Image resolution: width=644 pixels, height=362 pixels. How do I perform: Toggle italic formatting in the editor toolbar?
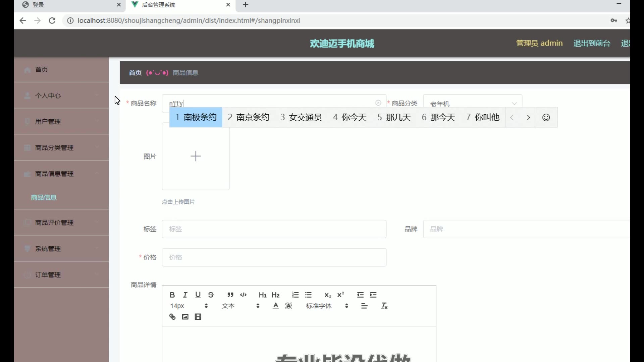tap(185, 295)
